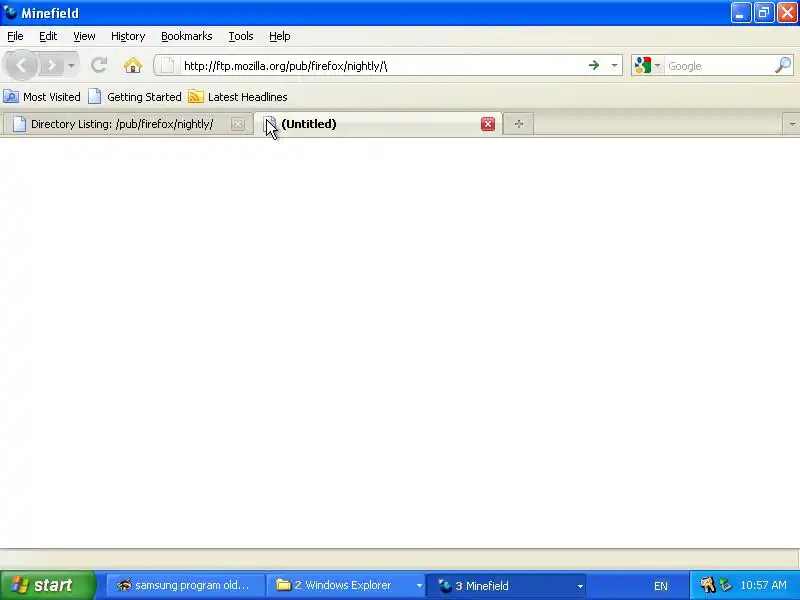Click the search magnifier icon
The height and width of the screenshot is (600, 800).
tap(783, 65)
